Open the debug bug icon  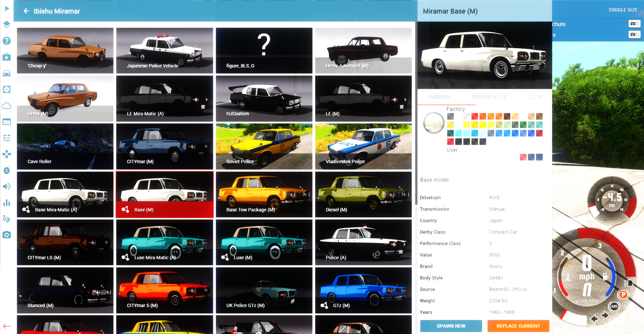point(7,170)
